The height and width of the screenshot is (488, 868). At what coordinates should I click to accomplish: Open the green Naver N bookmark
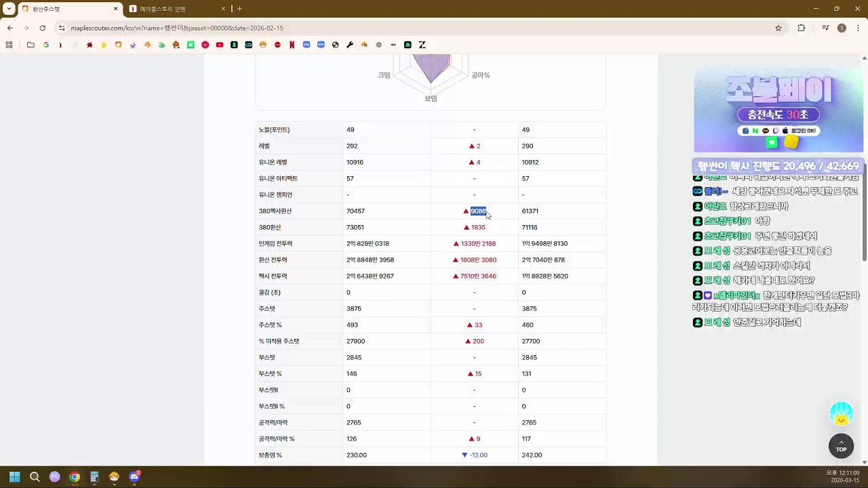click(191, 45)
